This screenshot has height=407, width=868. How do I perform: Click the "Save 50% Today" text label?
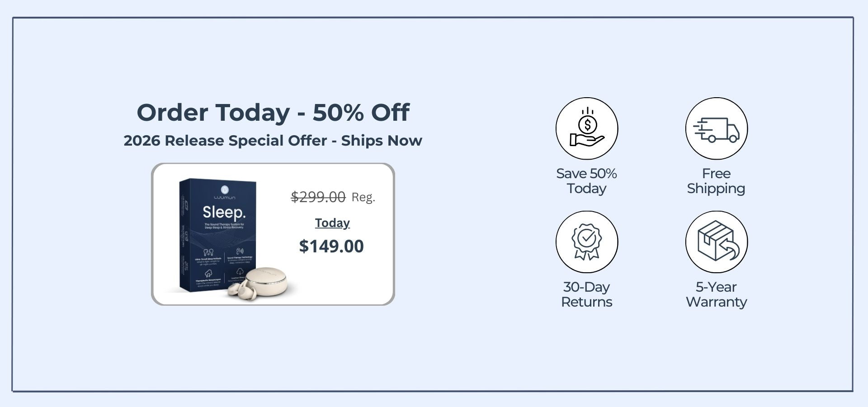pyautogui.click(x=586, y=181)
